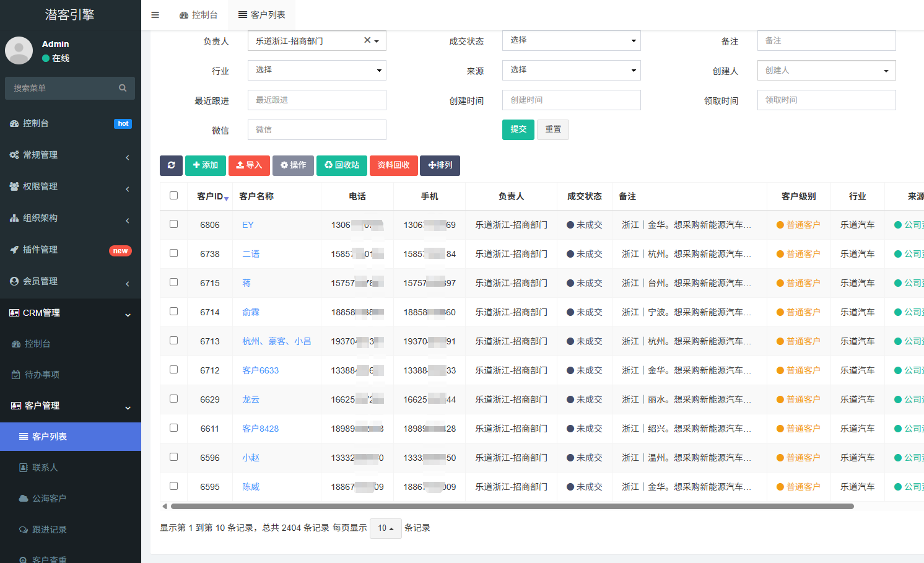Open 控制台 in the sidebar top menu

tap(71, 123)
